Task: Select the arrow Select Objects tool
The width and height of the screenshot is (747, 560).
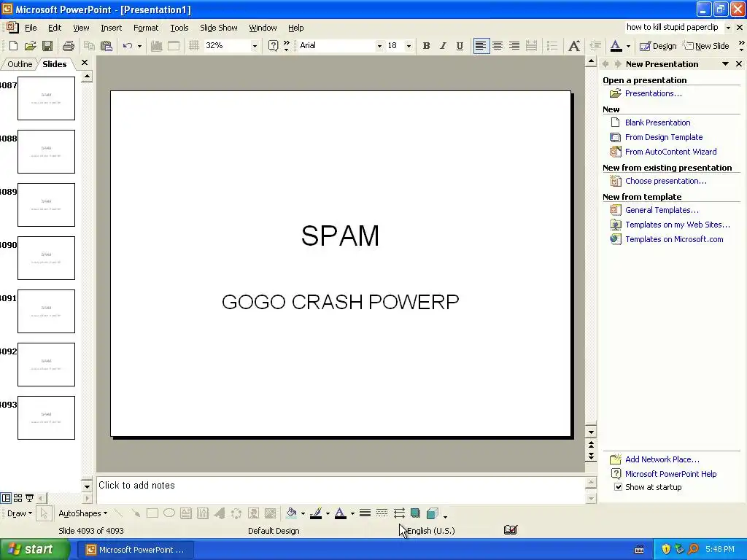Action: [x=44, y=513]
